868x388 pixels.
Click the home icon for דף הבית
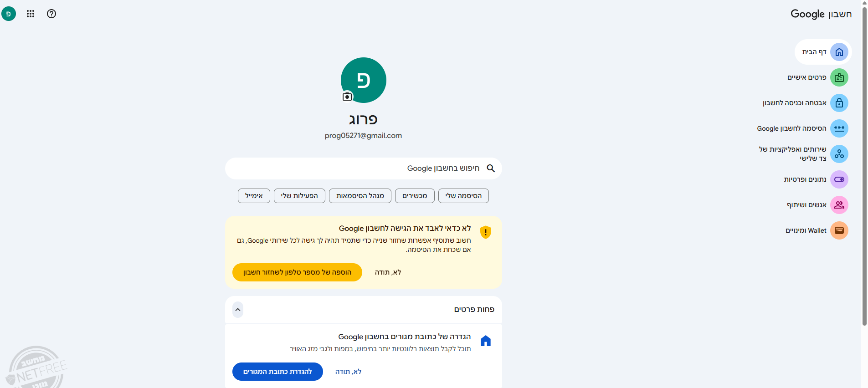pyautogui.click(x=839, y=52)
